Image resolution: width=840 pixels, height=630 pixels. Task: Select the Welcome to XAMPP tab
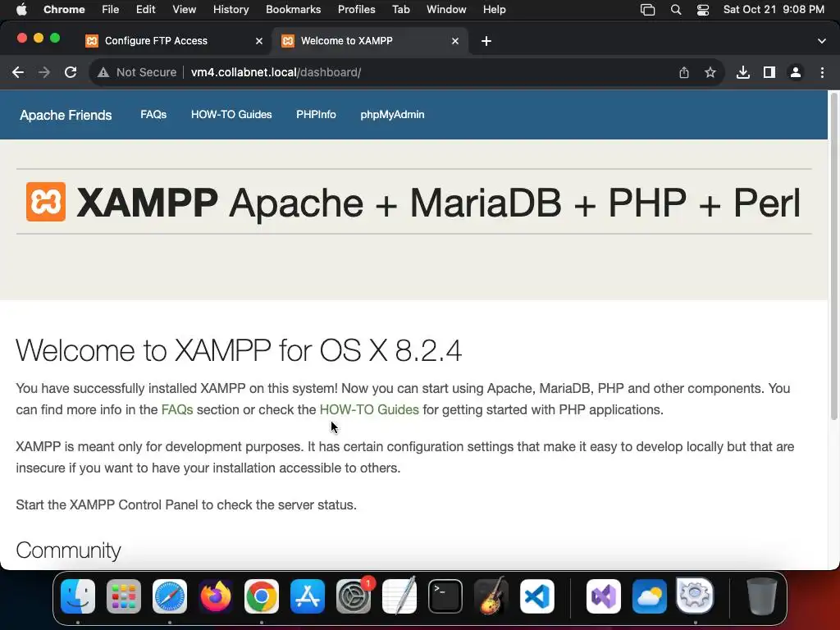pos(371,41)
